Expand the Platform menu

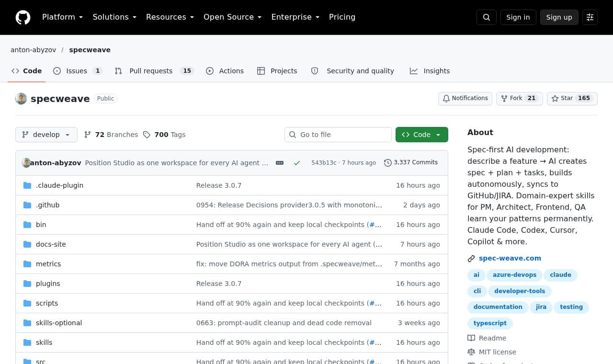62,17
